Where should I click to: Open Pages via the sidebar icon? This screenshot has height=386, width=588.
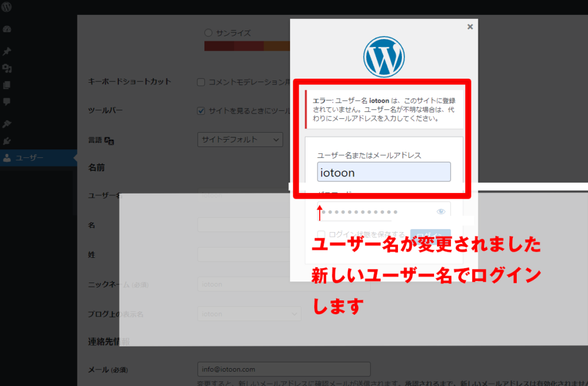tap(7, 85)
